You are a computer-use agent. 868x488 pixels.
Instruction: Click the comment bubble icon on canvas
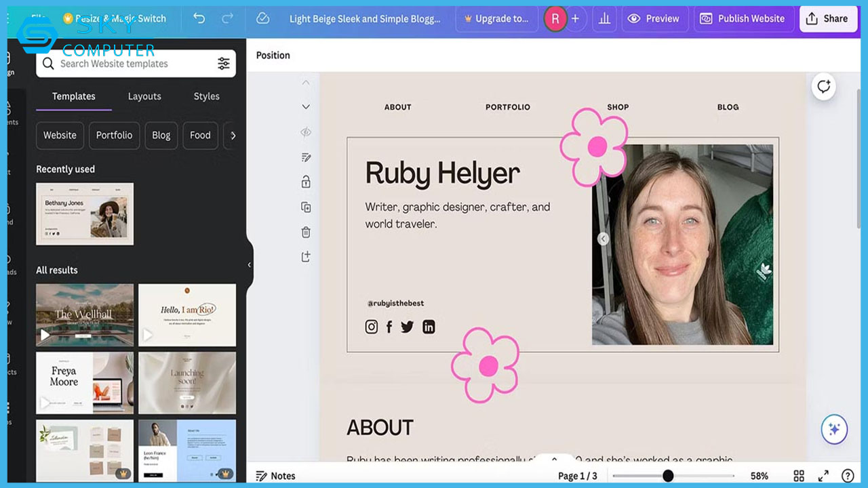point(823,87)
